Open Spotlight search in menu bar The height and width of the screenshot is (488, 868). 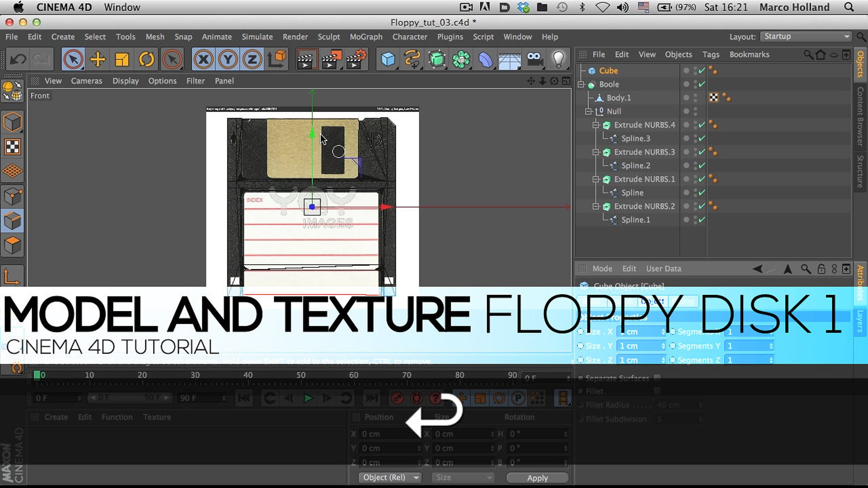tap(849, 7)
